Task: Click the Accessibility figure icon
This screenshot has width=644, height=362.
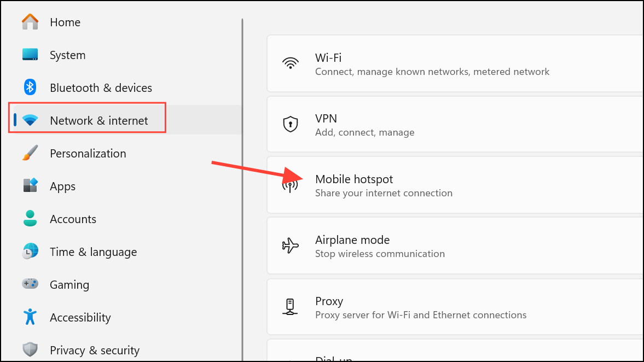Action: (30, 317)
